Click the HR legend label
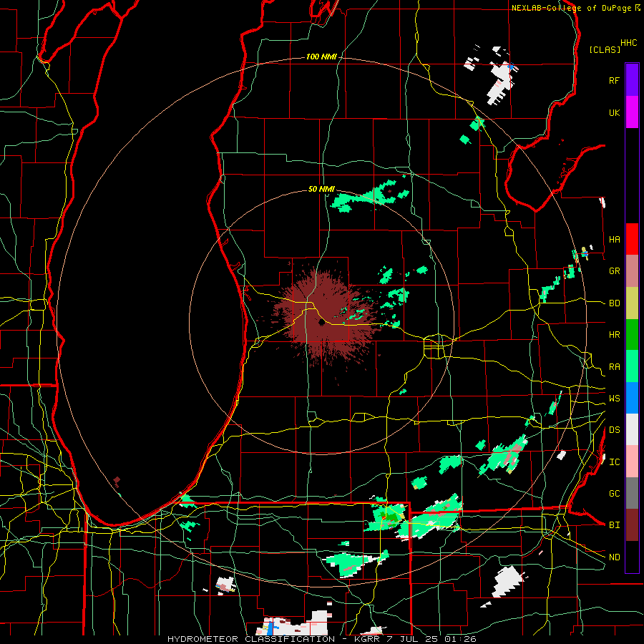 614,335
